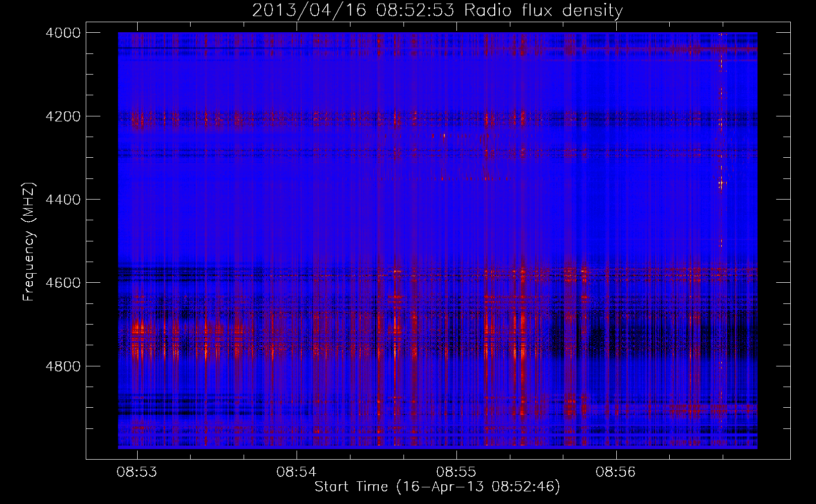Select the 4200 frequency tick label
Viewport: 816px width, 504px height.
(63, 116)
